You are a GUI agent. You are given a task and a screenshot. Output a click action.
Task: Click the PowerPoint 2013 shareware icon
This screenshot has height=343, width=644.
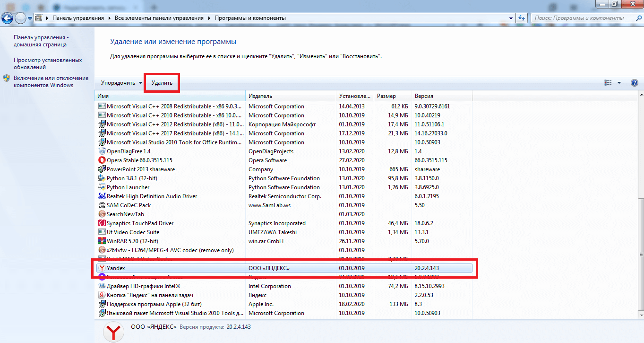point(102,169)
